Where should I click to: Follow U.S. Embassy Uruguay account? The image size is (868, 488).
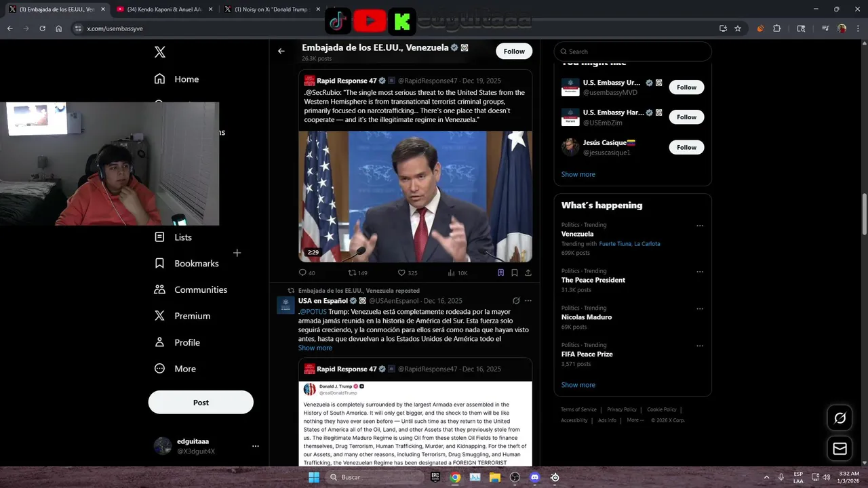tap(686, 87)
